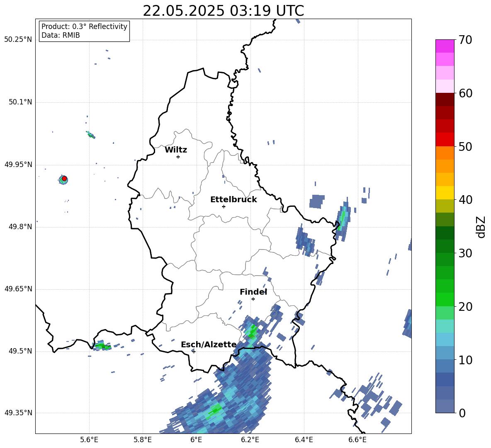The width and height of the screenshot is (491, 448).
Task: Click the colorbar tick value 10
Action: [465, 360]
